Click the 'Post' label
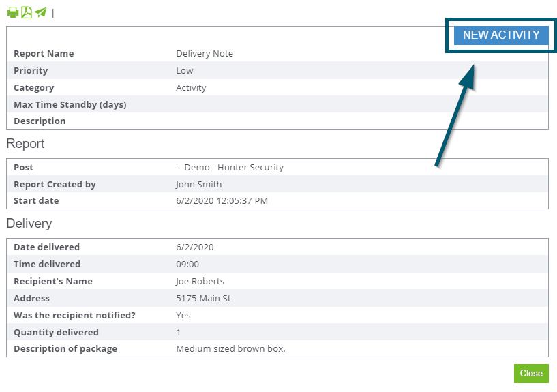This screenshot has height=392, width=557. [x=23, y=168]
